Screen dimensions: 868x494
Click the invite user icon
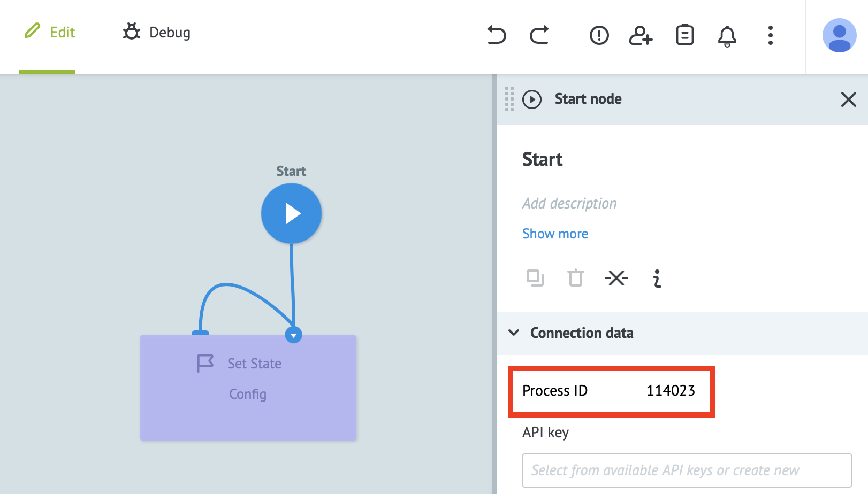[641, 36]
